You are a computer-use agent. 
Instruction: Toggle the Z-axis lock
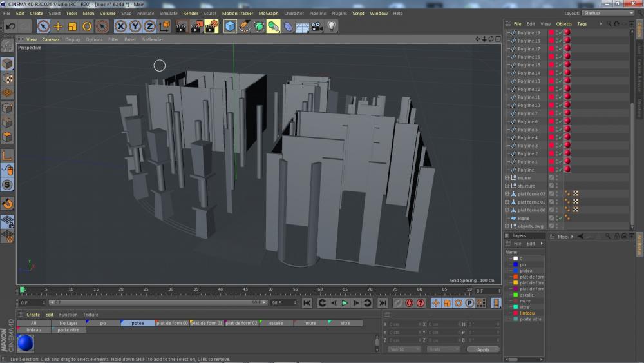149,26
